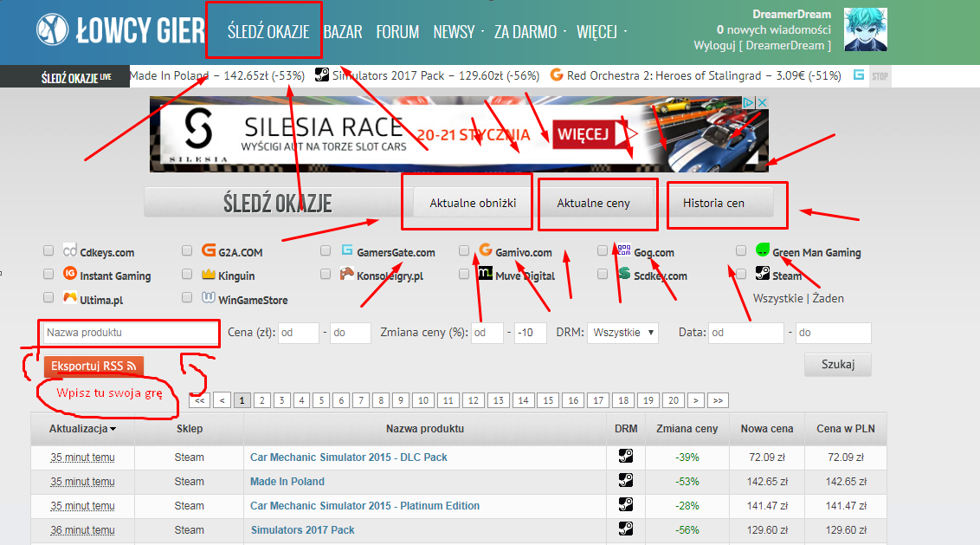Open the DRM dropdown showing Wszystkie
This screenshot has width=980, height=545.
click(623, 332)
